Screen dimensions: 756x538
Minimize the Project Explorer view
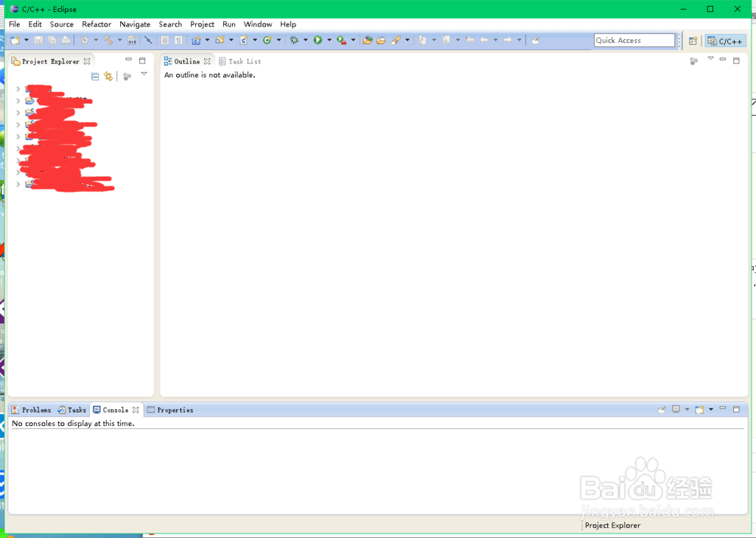[129, 60]
